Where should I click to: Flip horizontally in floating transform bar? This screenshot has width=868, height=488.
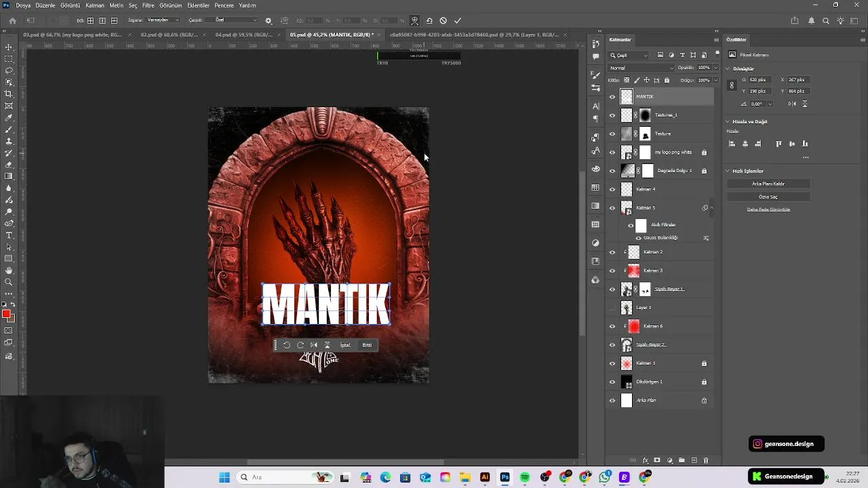[313, 345]
